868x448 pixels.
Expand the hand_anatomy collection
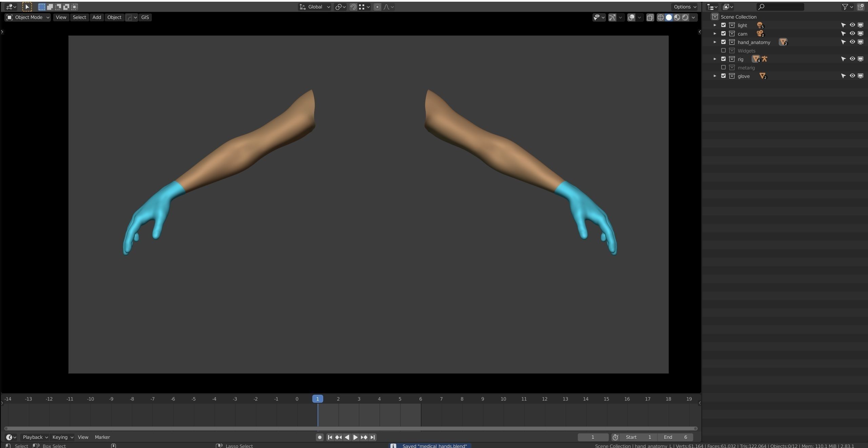click(x=715, y=42)
